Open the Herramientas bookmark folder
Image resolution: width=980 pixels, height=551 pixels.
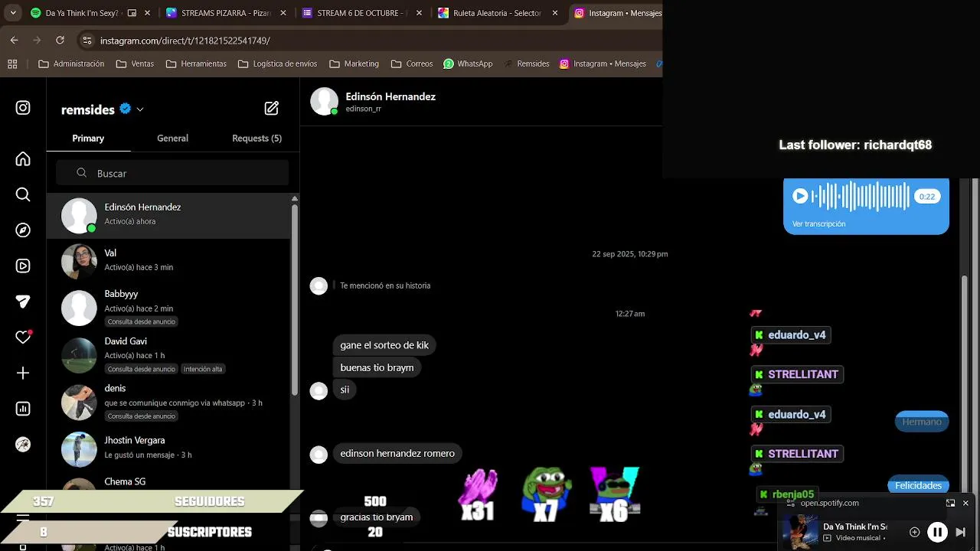point(196,64)
